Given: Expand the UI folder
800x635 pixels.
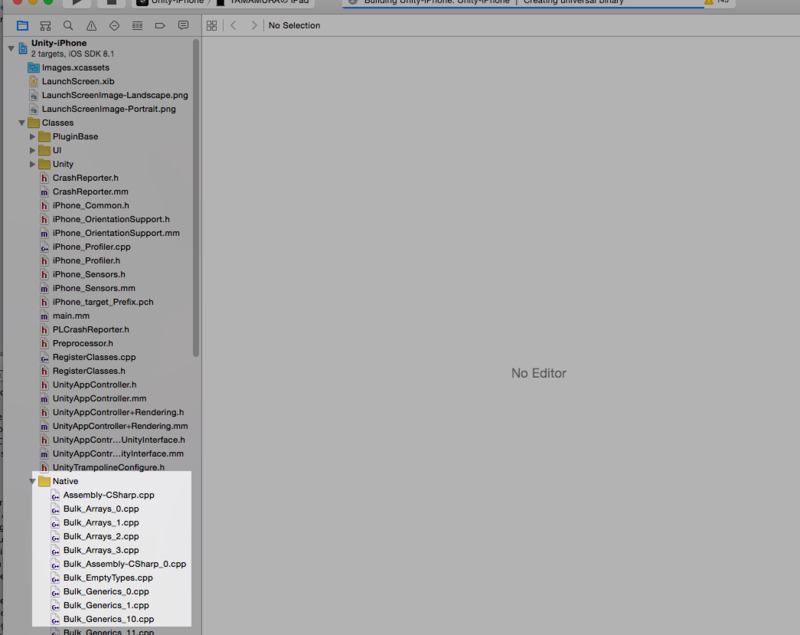Looking at the screenshot, I should [x=32, y=150].
